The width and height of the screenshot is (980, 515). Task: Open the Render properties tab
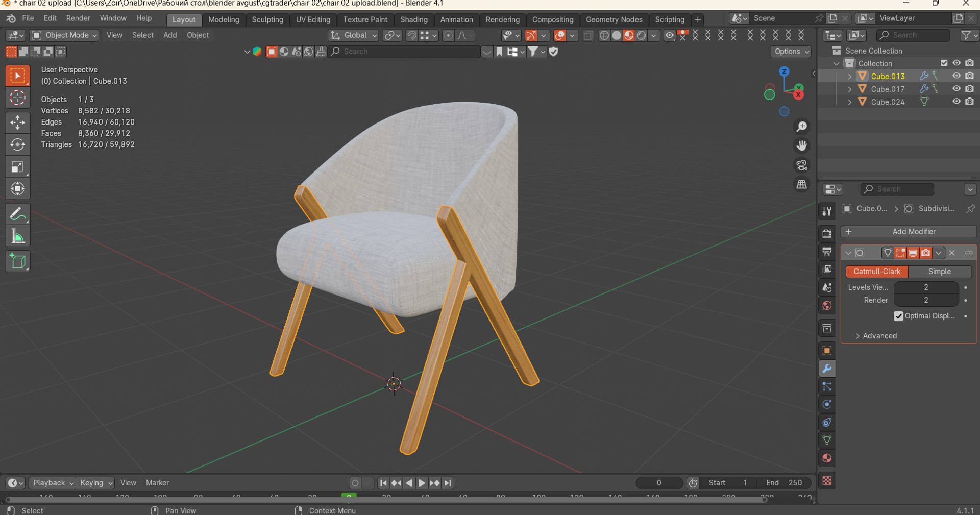pos(827,234)
